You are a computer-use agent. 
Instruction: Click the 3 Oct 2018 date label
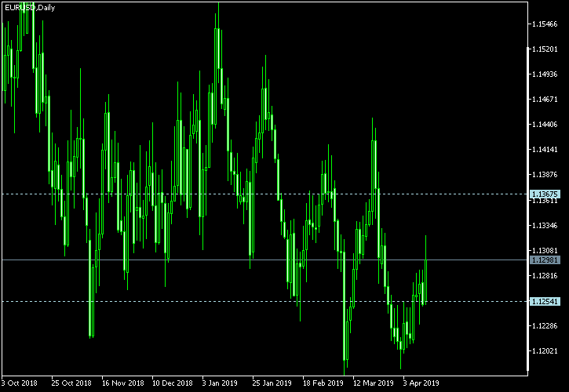coord(20,383)
